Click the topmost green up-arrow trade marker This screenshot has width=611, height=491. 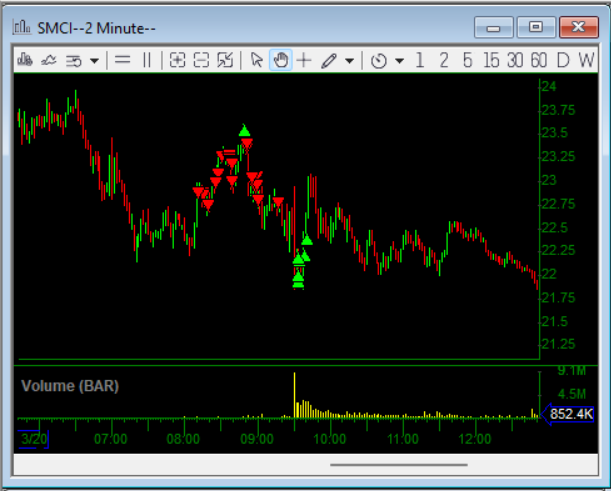click(244, 131)
